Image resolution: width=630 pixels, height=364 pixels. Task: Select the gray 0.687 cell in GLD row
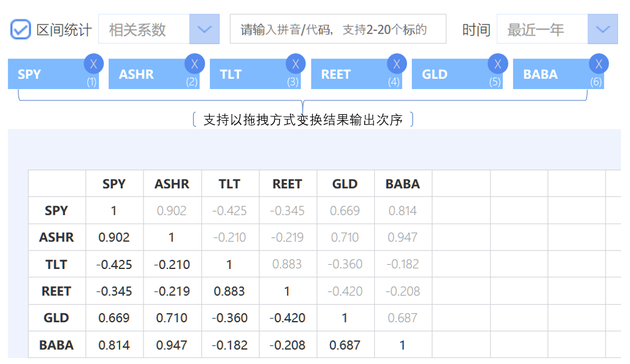(x=403, y=318)
